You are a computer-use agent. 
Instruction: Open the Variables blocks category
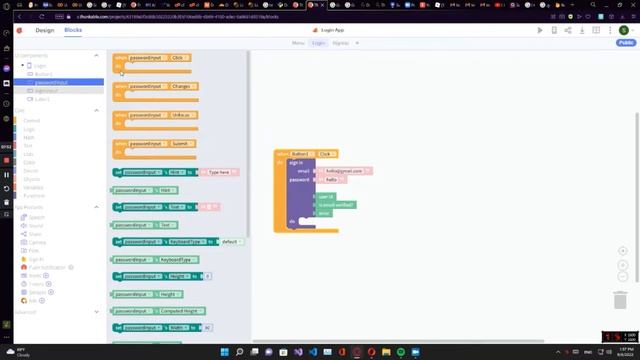pos(33,187)
